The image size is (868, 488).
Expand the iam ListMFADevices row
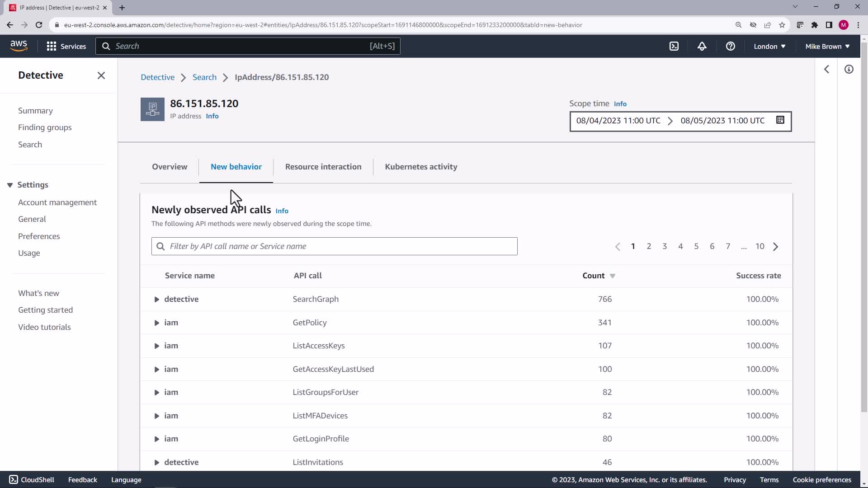(156, 416)
